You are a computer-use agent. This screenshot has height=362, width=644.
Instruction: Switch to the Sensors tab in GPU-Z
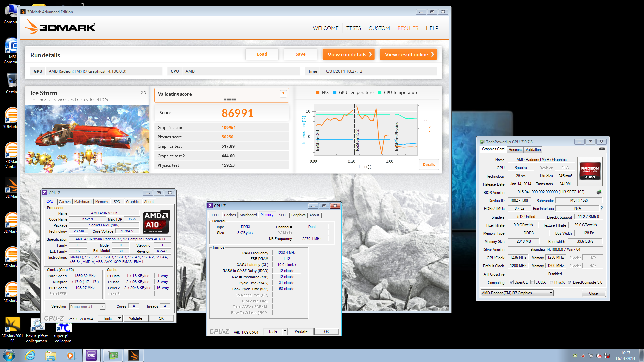515,150
